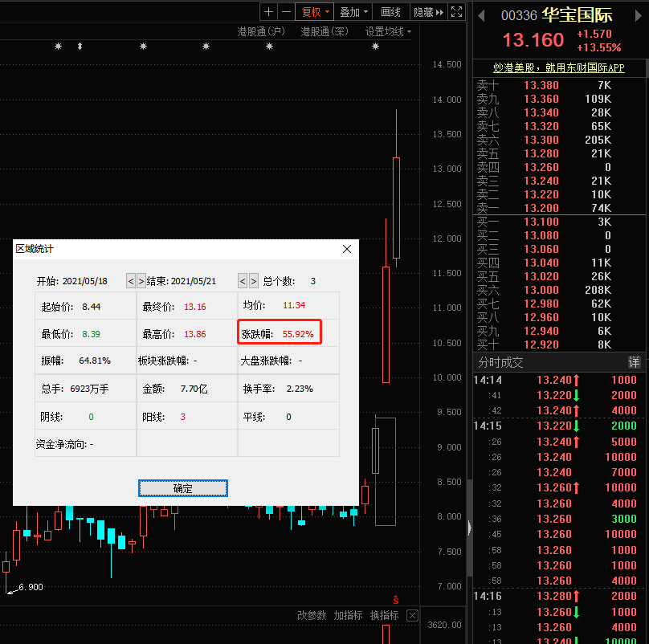Click 隐藏 to hide side panel
This screenshot has height=644, width=649.
point(428,12)
